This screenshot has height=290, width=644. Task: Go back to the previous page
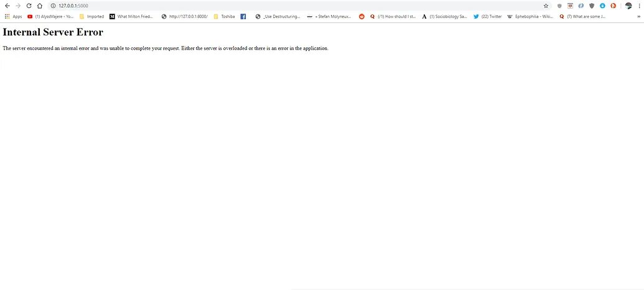7,6
